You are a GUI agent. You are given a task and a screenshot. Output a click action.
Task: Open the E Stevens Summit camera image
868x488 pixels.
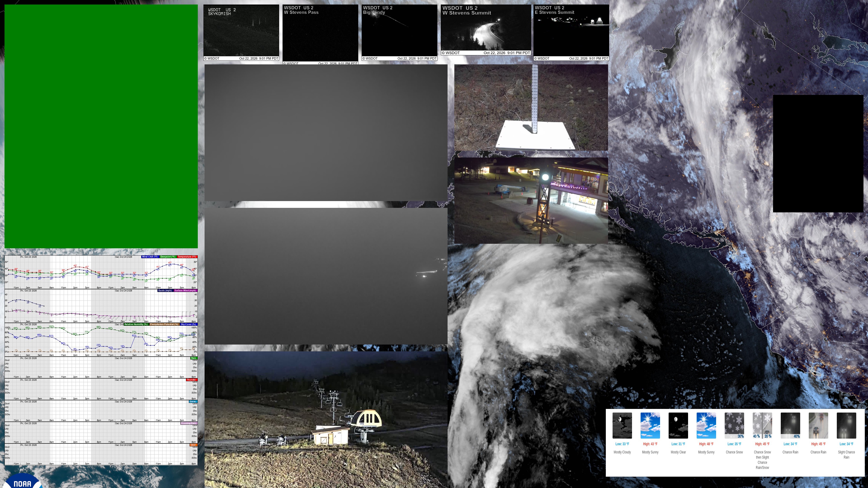point(571,33)
